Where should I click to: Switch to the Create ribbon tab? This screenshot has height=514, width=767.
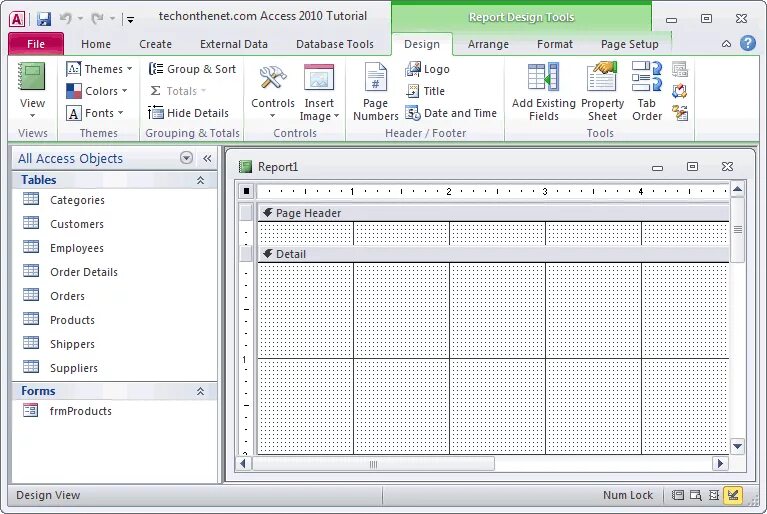click(x=155, y=44)
